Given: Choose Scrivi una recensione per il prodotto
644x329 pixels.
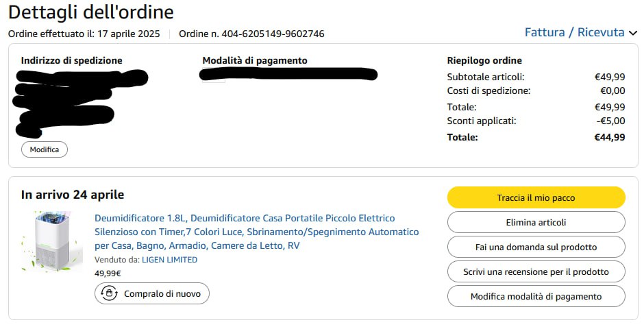Looking at the screenshot, I should (x=536, y=271).
